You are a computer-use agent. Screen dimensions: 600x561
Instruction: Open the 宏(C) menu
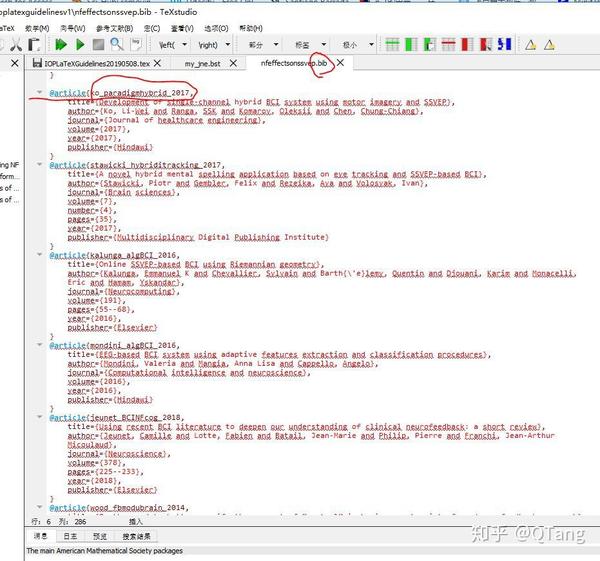tap(152, 28)
